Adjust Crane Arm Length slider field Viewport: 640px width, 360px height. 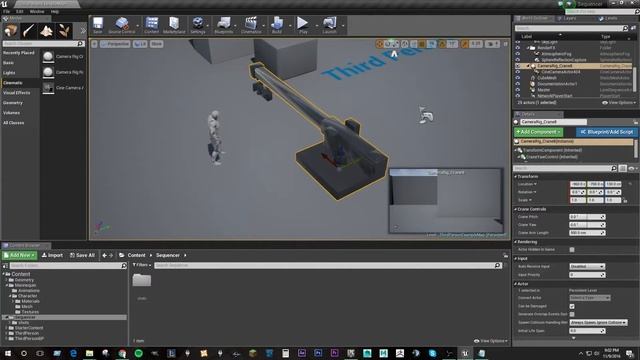tap(587, 233)
